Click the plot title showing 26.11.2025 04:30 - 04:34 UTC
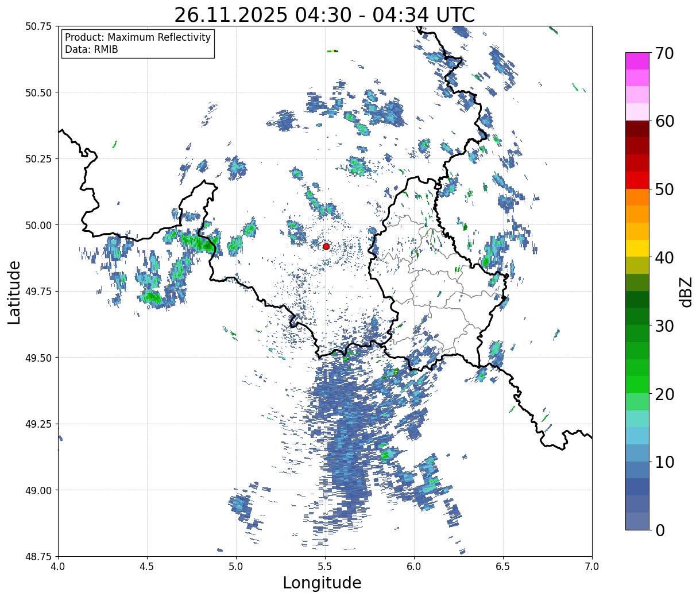The image size is (700, 597). click(324, 14)
